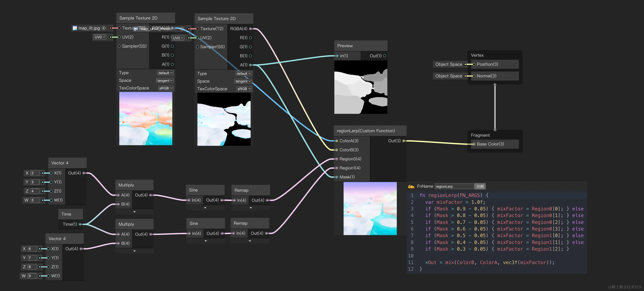Image resolution: width=644 pixels, height=291 pixels.
Task: Click the Object Space label for Position(3)
Action: pos(448,64)
